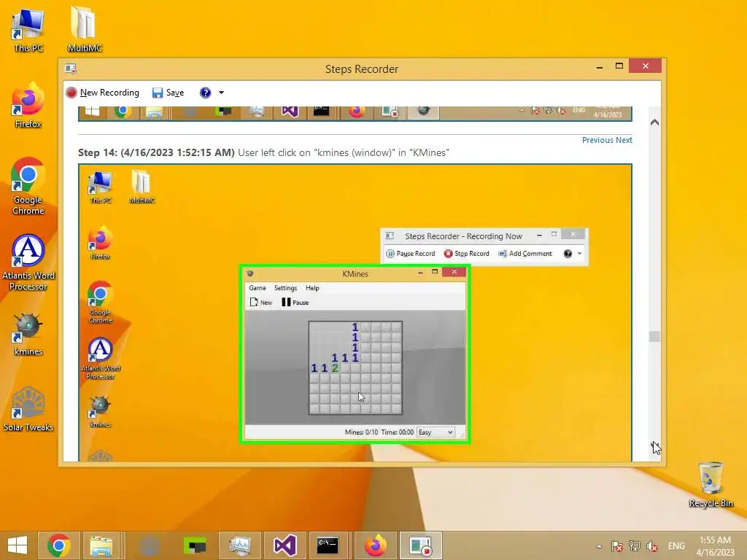Screen dimensions: 747x560
Task: Launch Google Chrome desktop shortcut
Action: pos(28,186)
